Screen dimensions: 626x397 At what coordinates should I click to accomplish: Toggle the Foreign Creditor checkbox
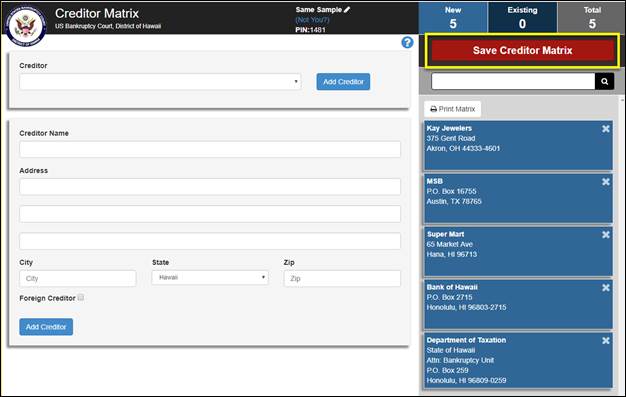click(81, 298)
